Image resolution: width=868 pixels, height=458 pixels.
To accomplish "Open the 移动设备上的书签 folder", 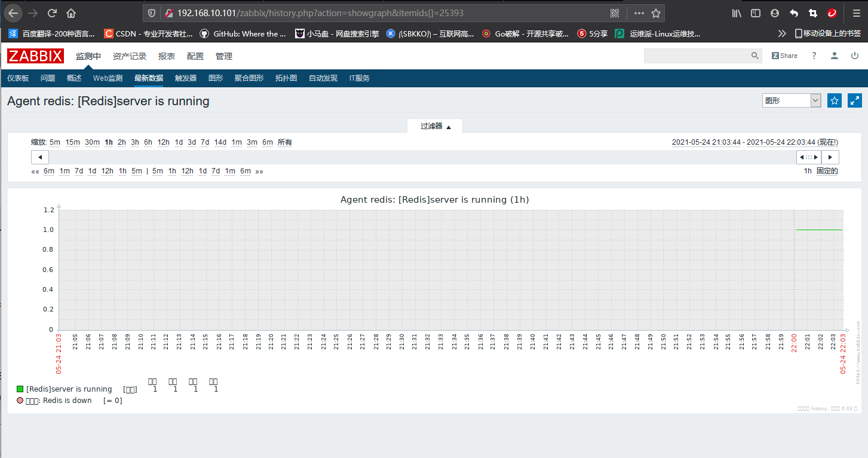I will tap(828, 33).
